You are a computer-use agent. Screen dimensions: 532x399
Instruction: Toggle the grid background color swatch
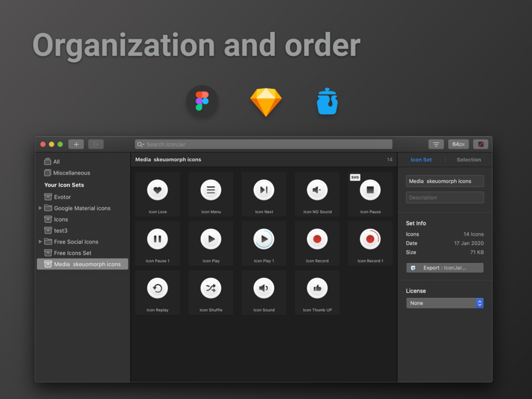[480, 144]
